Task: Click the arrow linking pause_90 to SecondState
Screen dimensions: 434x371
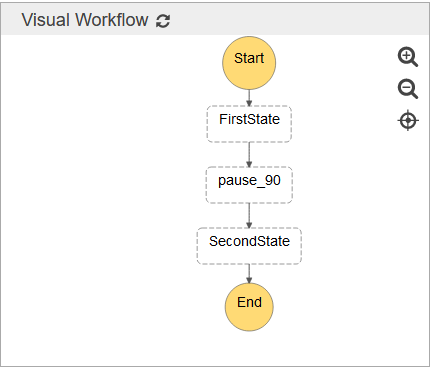Action: 249,216
